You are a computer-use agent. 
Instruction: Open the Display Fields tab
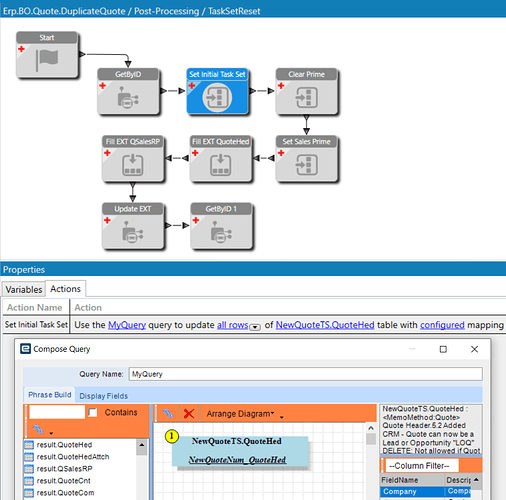(x=103, y=396)
